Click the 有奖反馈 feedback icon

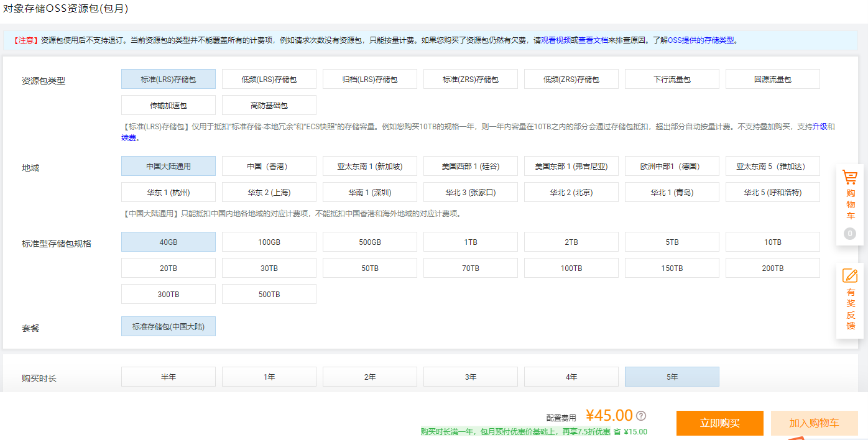(x=849, y=305)
